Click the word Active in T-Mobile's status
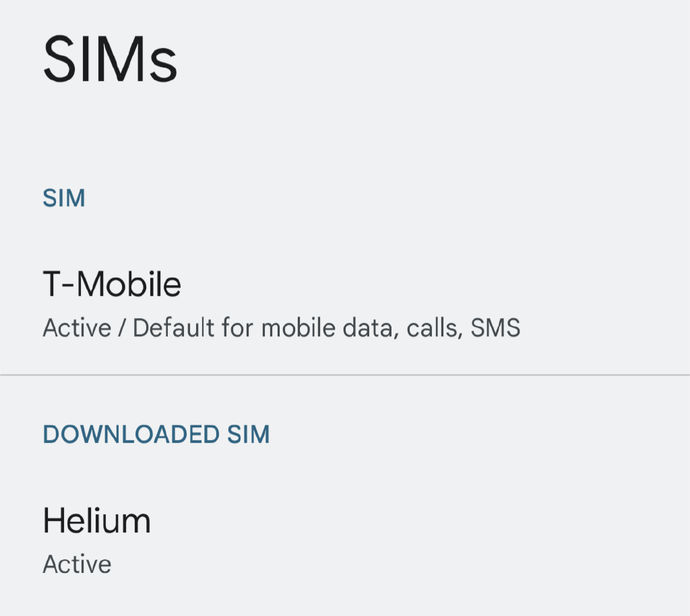This screenshot has height=616, width=690. (x=77, y=328)
